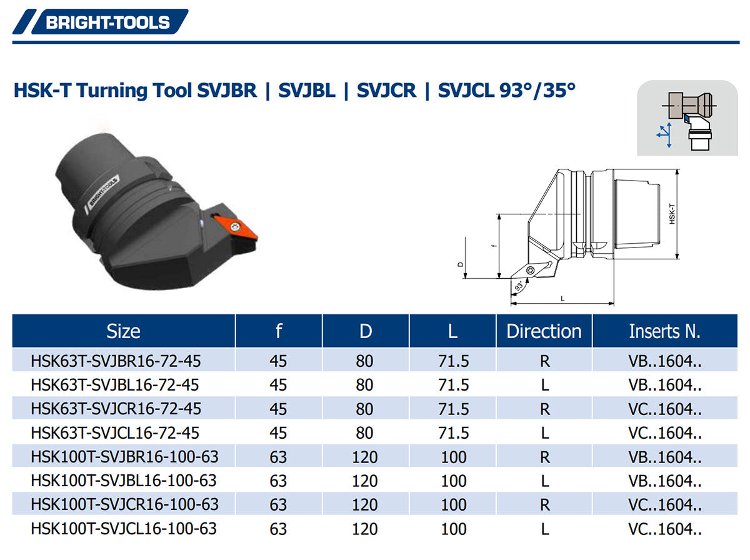Click VC..1604.. insert in HSK63T-SVJCL16-72-45 row
This screenshot has width=750, height=560.
[665, 433]
